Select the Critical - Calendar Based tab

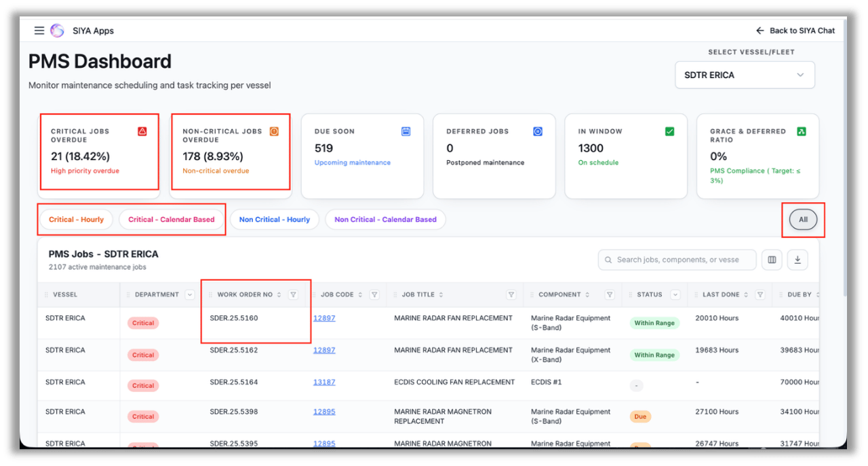point(172,219)
